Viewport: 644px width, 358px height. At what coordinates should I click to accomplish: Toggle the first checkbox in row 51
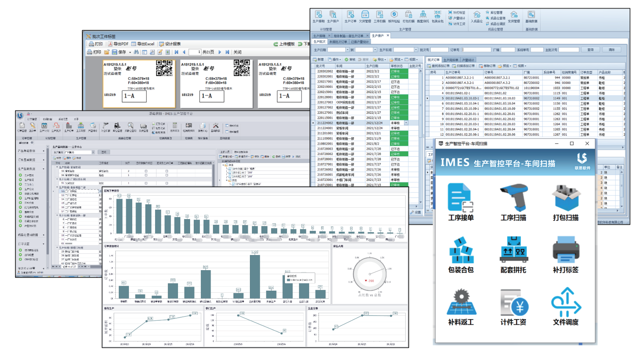click(146, 183)
